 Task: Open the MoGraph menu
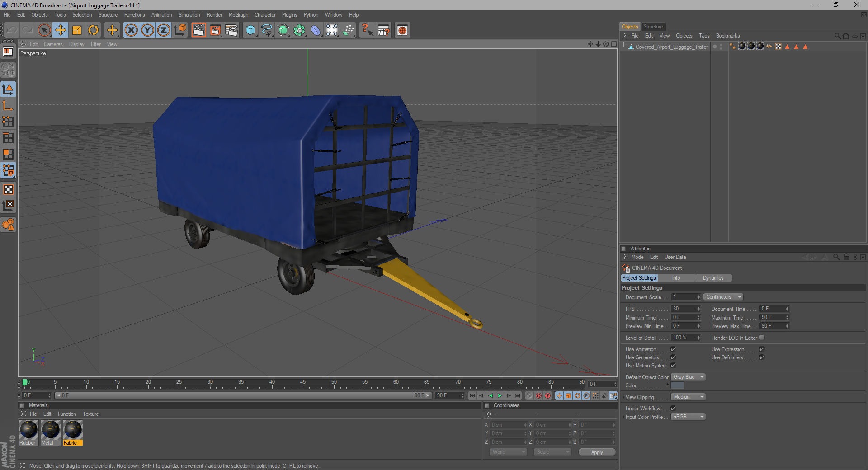(x=238, y=15)
